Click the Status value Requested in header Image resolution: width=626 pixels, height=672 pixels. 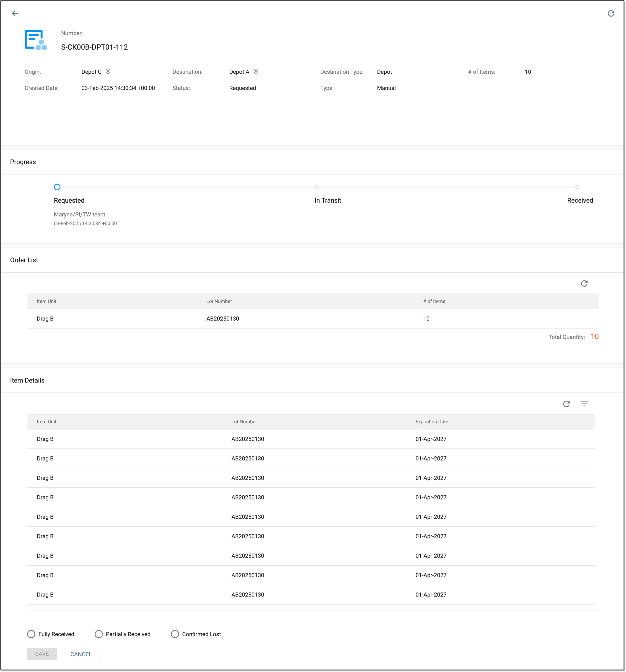tap(243, 88)
